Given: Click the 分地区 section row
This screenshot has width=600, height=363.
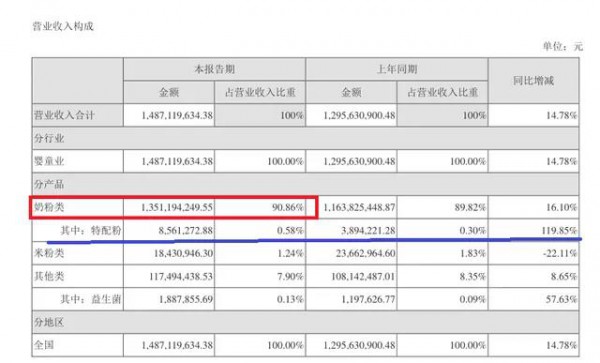Looking at the screenshot, I should pos(305,322).
